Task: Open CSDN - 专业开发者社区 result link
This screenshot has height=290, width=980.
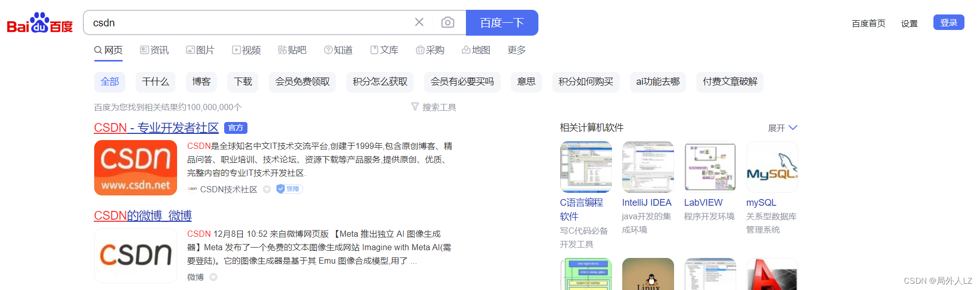Action: pyautogui.click(x=156, y=128)
